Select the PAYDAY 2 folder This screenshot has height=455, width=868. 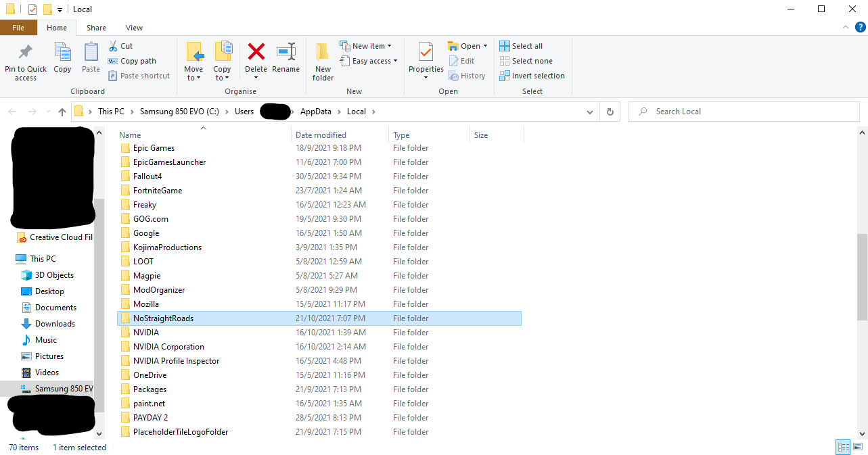point(319,418)
